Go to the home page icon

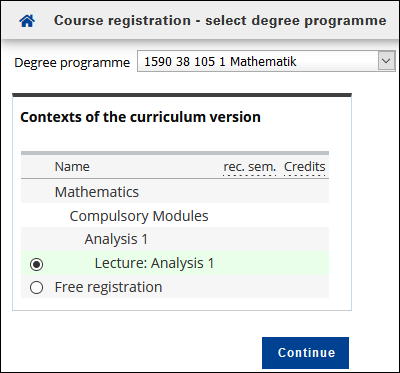27,22
